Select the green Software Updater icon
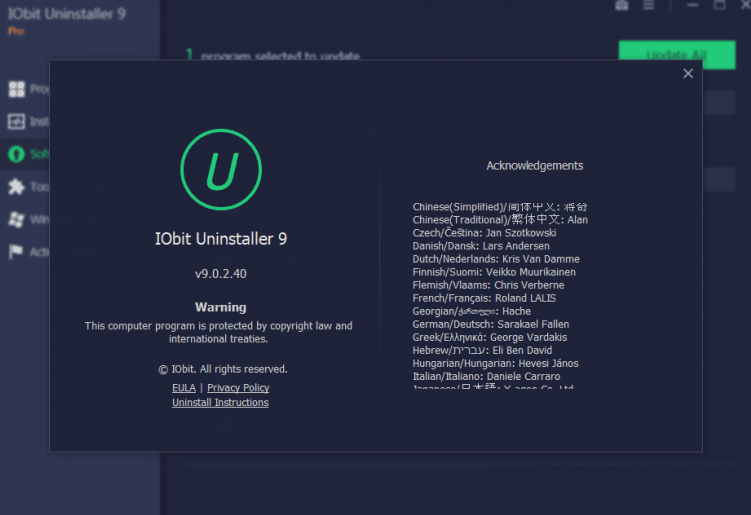 click(x=16, y=154)
